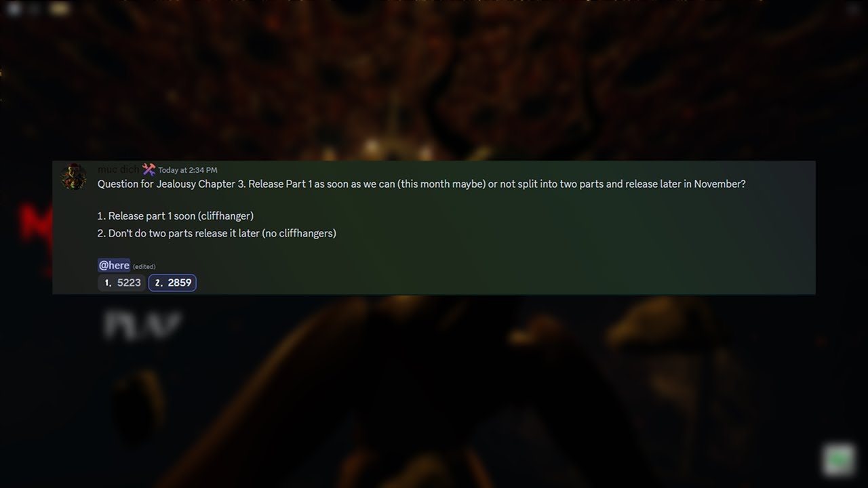The image size is (868, 488).
Task: Open muc dich's profile avatar
Action: (73, 177)
